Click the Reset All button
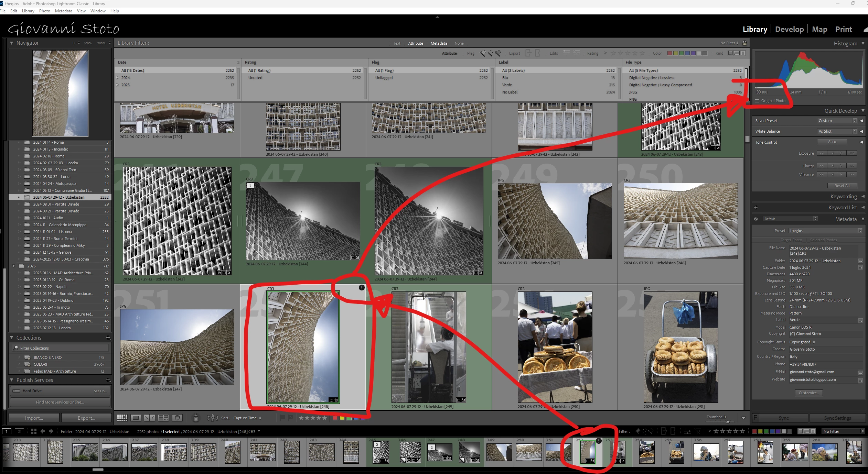Screen dimensions: 868x474 pos(842,186)
